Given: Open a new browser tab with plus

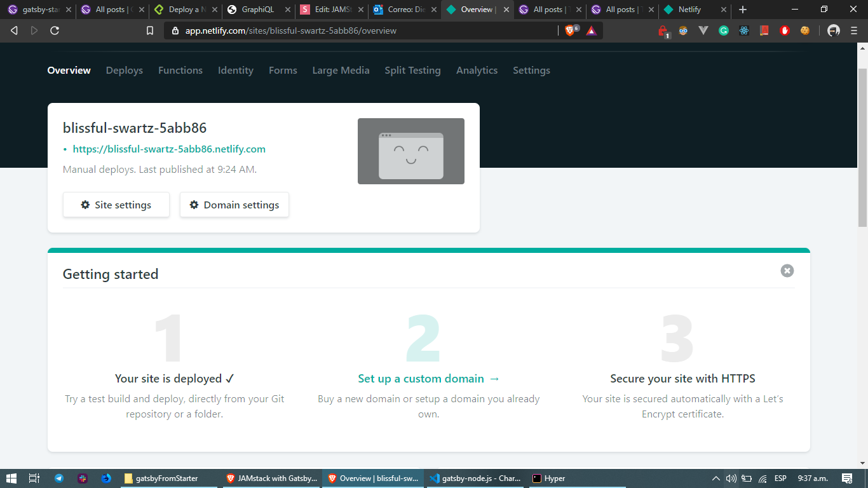Looking at the screenshot, I should click(x=743, y=10).
